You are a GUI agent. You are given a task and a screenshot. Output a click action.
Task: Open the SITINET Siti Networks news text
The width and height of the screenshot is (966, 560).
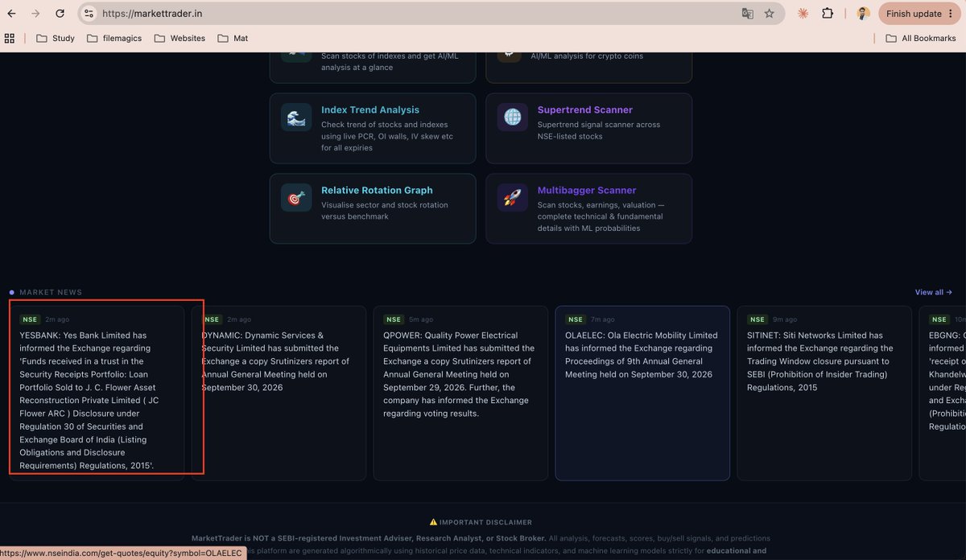coord(820,361)
